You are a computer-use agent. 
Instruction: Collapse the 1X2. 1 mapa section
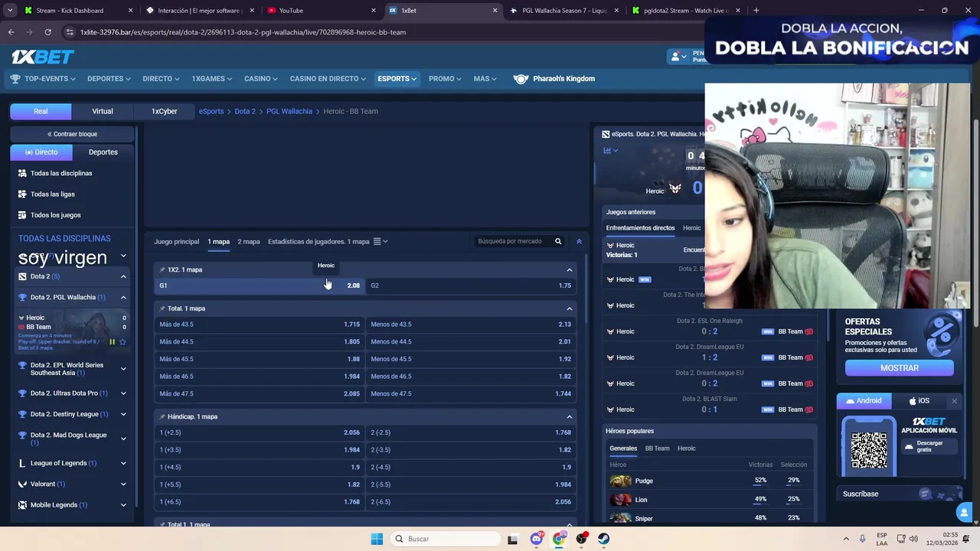click(569, 269)
